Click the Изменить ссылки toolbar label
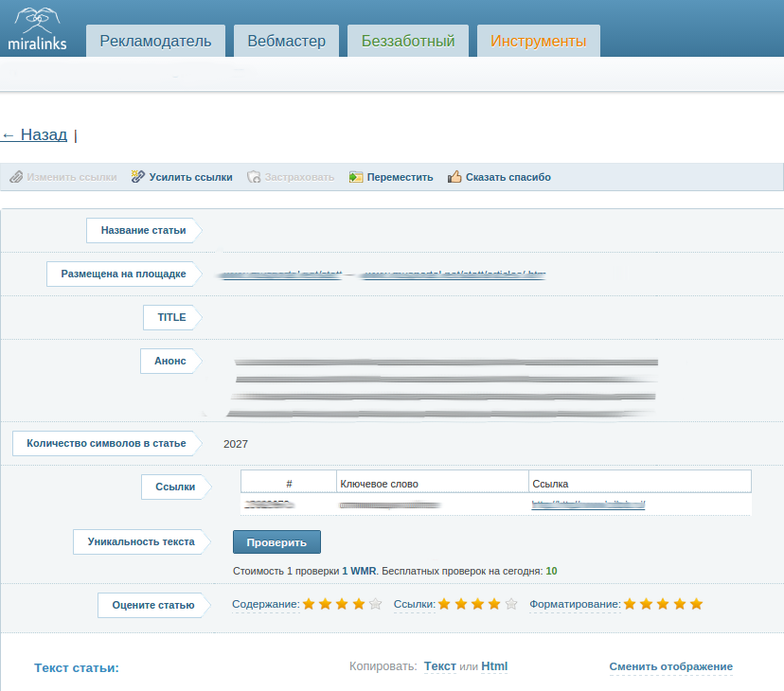 (72, 177)
